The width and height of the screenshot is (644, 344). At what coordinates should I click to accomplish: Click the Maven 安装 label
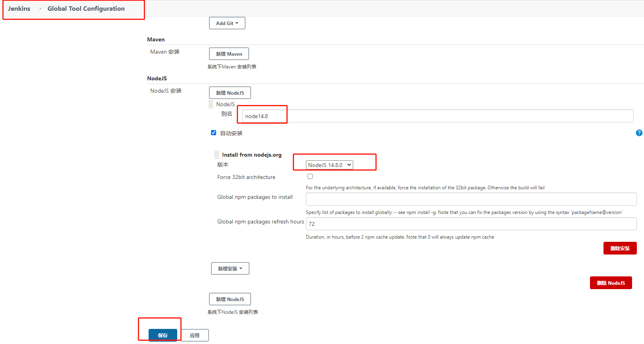[165, 52]
